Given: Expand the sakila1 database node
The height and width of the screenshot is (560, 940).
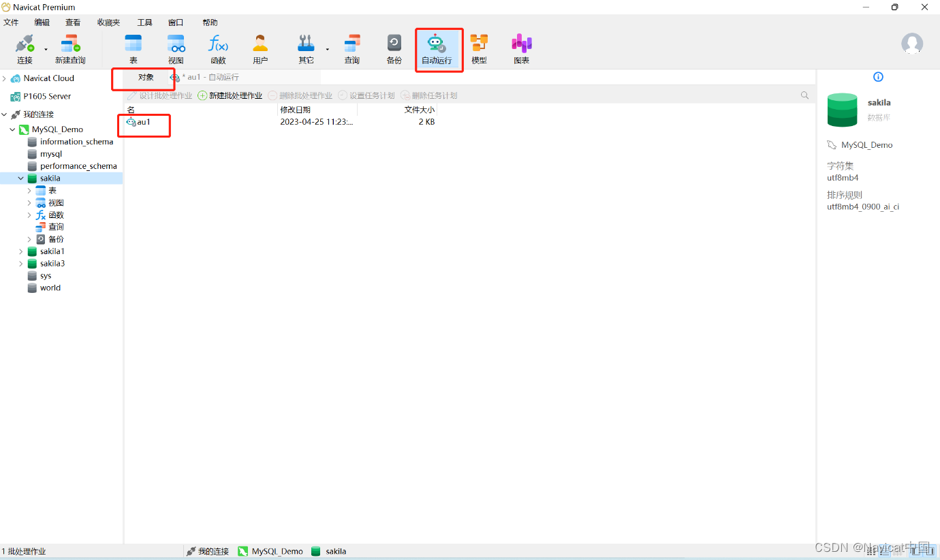Looking at the screenshot, I should [20, 251].
